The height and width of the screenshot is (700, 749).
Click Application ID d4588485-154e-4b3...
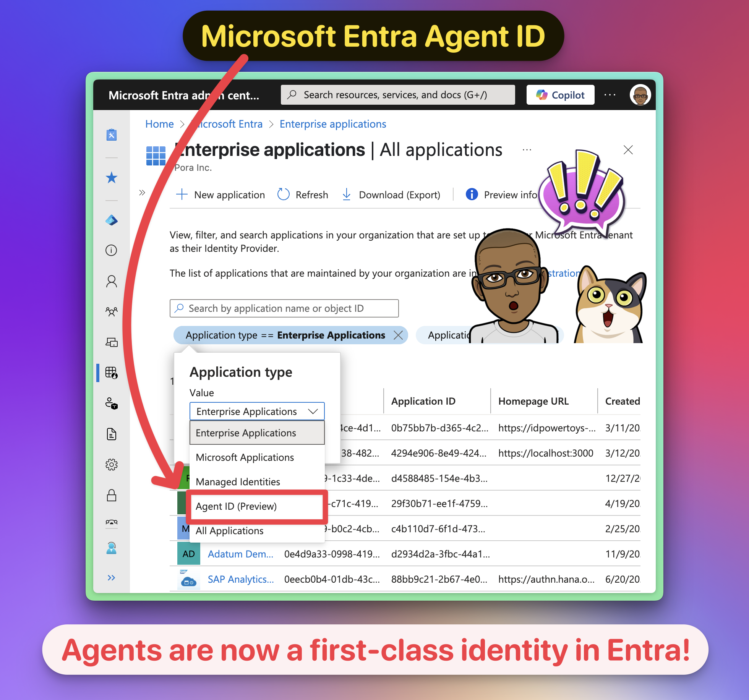tap(439, 478)
